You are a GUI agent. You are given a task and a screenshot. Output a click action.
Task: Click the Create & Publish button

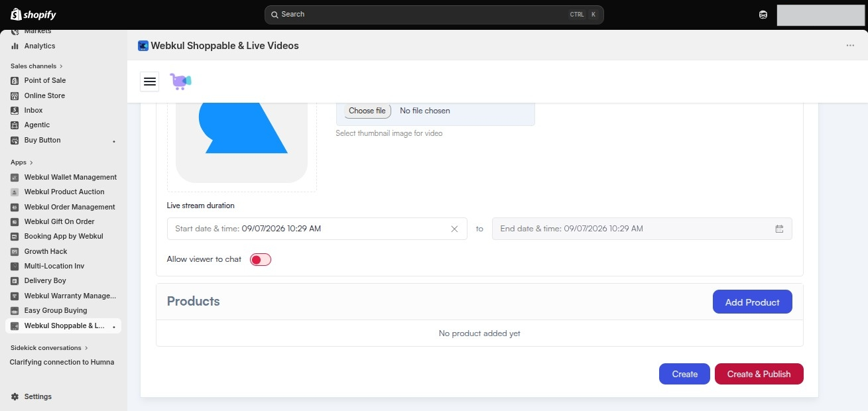pos(759,374)
